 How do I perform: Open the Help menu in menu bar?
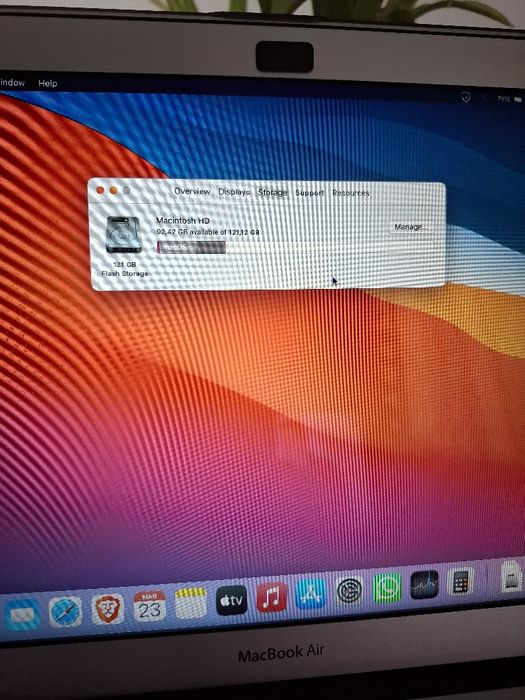(47, 83)
